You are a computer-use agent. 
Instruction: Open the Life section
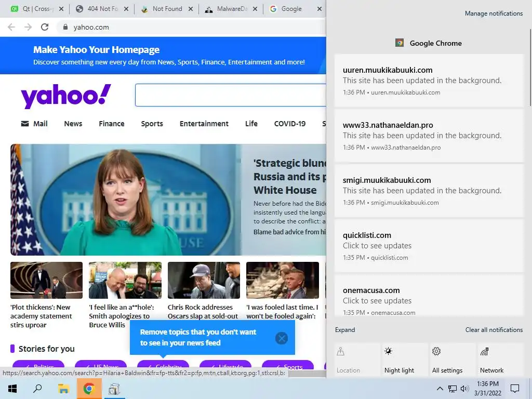click(251, 124)
